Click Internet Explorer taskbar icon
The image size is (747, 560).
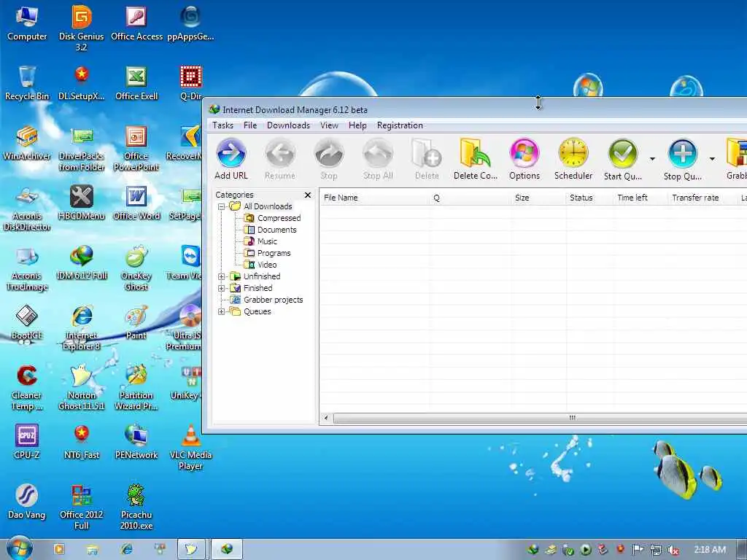click(127, 549)
